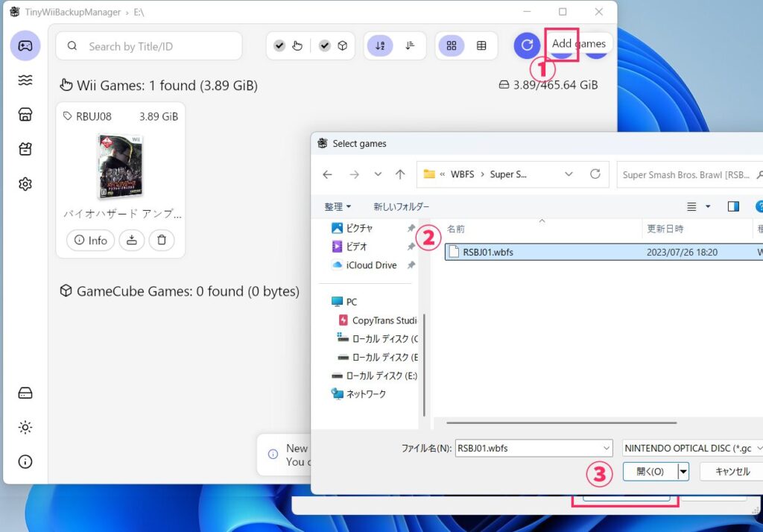
Task: Open the NINTENDO OPTICAL DISC file type dropdown
Action: [x=692, y=449]
